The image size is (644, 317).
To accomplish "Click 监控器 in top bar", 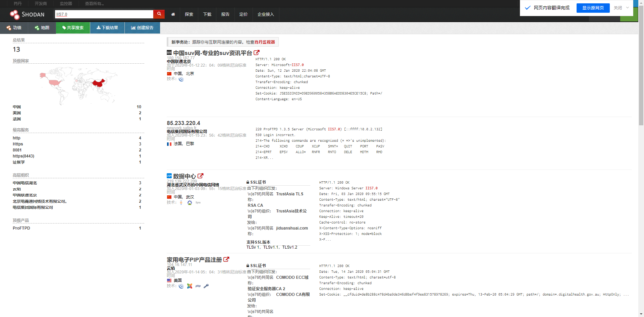I will pyautogui.click(x=66, y=4).
